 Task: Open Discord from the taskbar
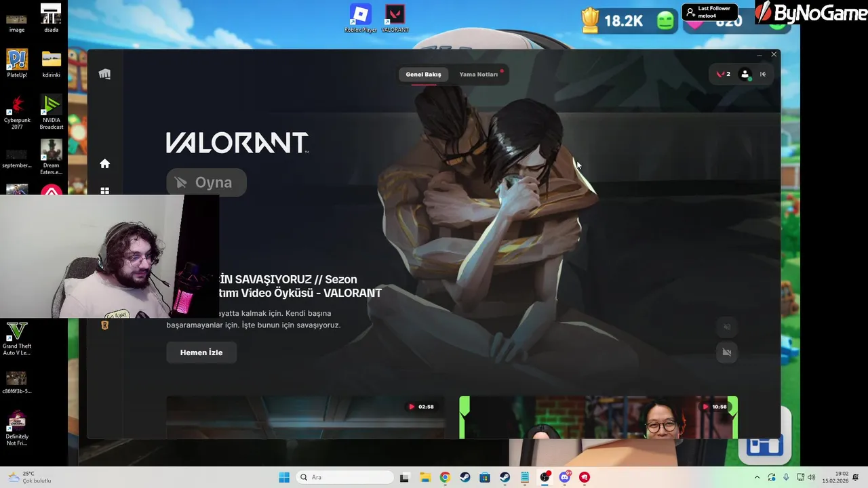click(x=565, y=477)
